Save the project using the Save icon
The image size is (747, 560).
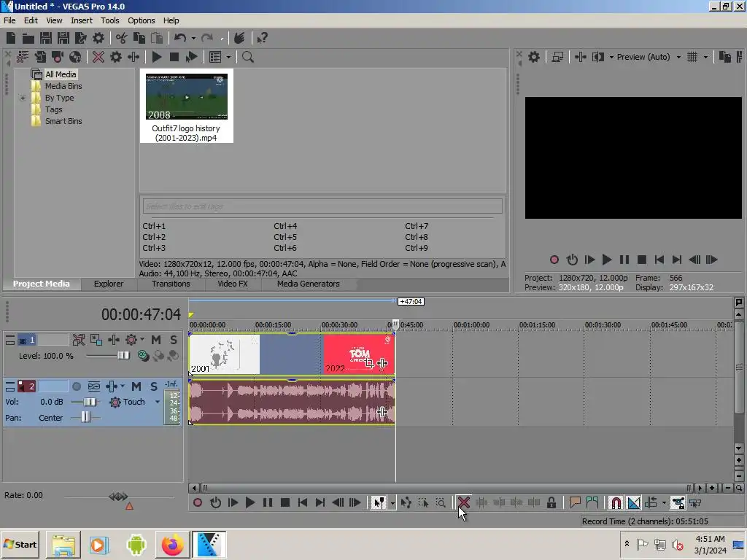pos(46,38)
